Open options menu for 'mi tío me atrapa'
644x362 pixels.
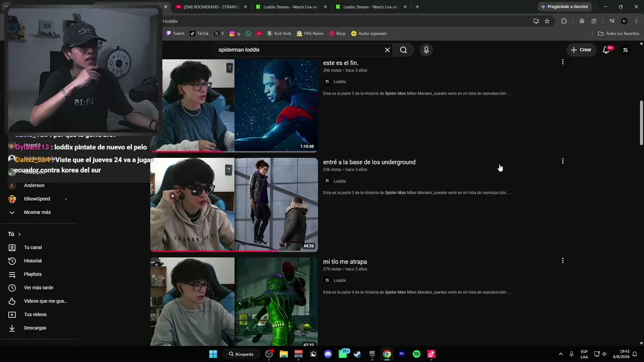[x=562, y=260]
